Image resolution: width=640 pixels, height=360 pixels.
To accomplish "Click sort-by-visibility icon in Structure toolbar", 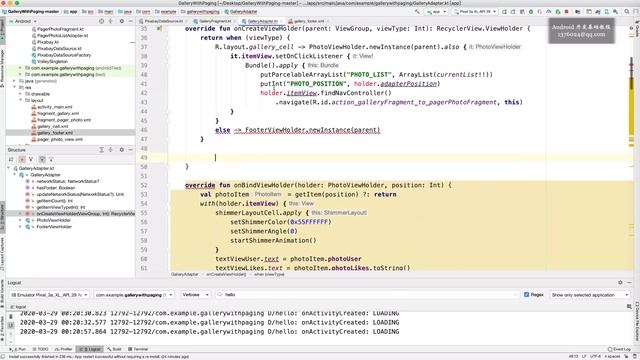I will tap(11, 159).
